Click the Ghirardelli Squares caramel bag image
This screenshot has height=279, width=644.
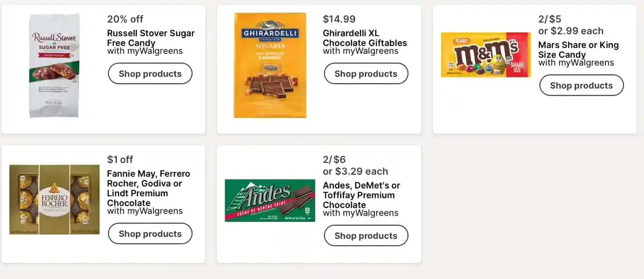(x=270, y=65)
